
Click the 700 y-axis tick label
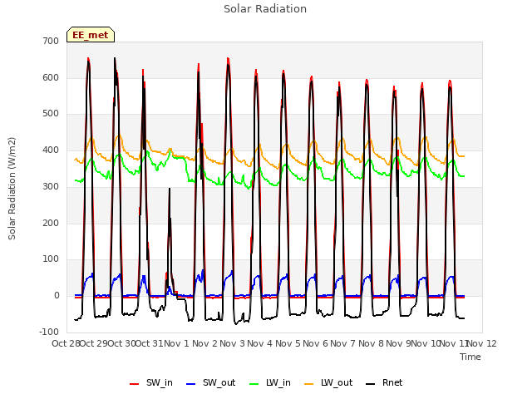[x=51, y=42]
